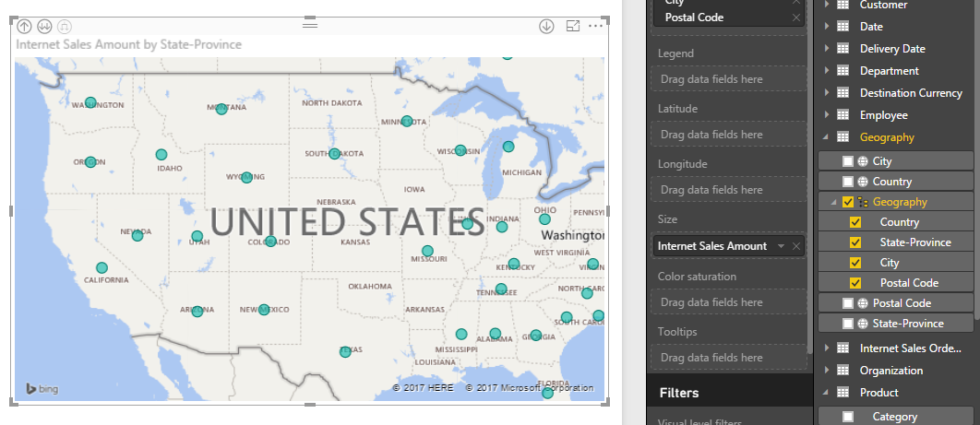Viewport: 980px width, 425px height.
Task: Select the Minnesota bubble on map
Action: (x=407, y=121)
